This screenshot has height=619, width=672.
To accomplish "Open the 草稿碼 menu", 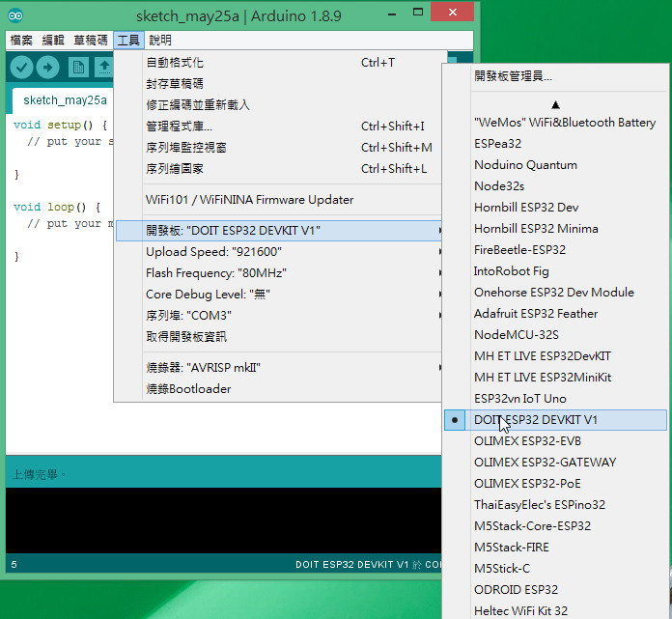I will (91, 41).
